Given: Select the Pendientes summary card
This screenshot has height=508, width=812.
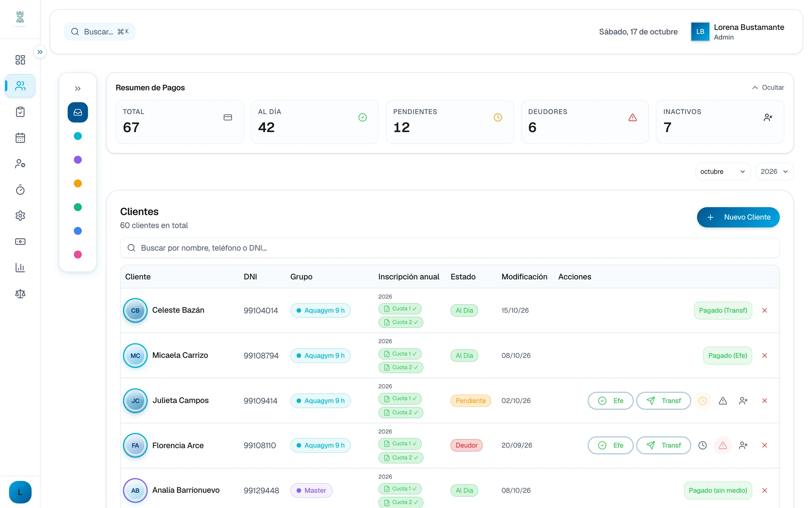Looking at the screenshot, I should (450, 122).
